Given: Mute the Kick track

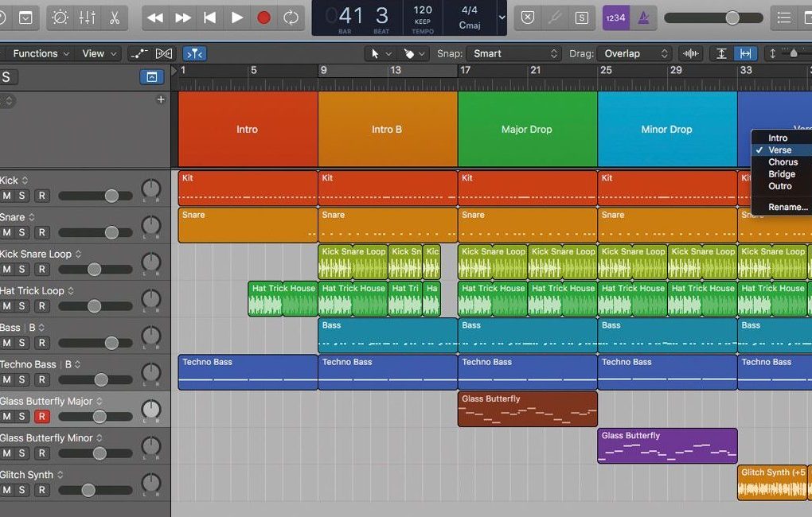Looking at the screenshot, I should click(x=7, y=196).
